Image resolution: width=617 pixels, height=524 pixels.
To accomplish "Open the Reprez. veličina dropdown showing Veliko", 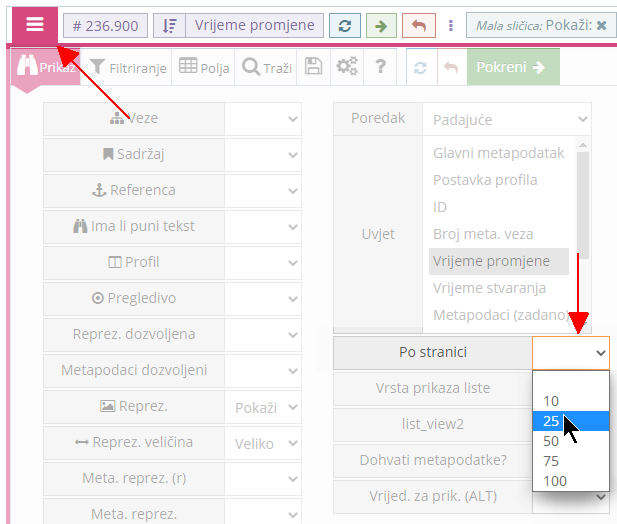I will click(263, 443).
